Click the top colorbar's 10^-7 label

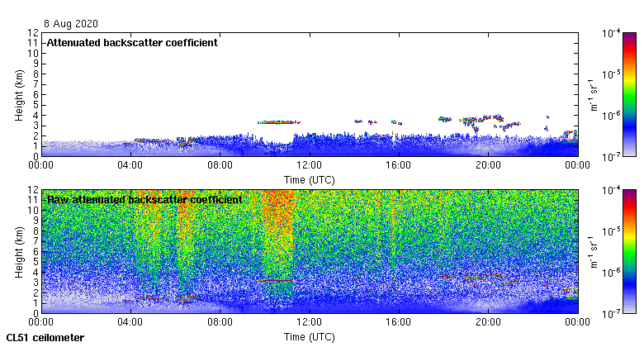[x=611, y=157]
